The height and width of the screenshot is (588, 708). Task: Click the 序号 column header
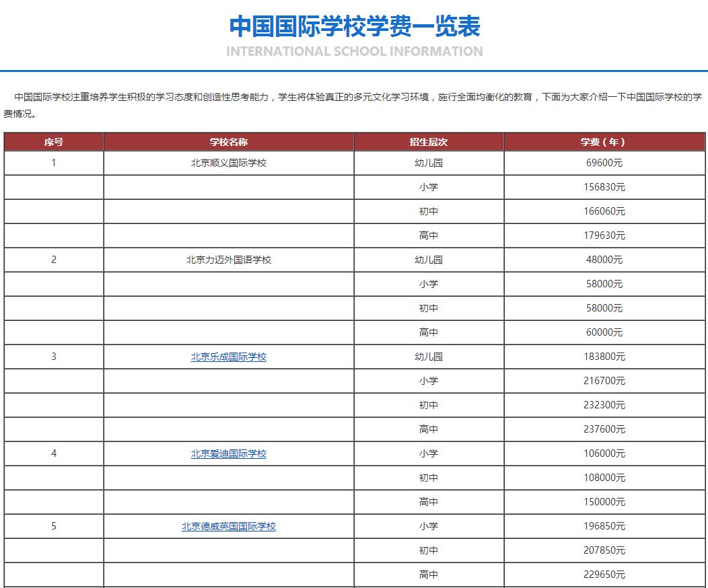[x=54, y=142]
